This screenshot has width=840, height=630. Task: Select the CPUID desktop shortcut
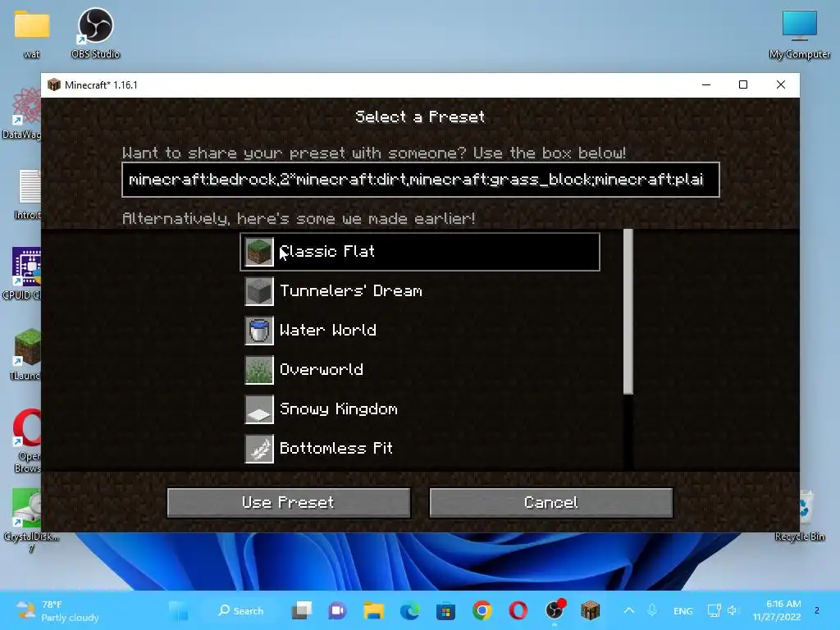click(22, 274)
